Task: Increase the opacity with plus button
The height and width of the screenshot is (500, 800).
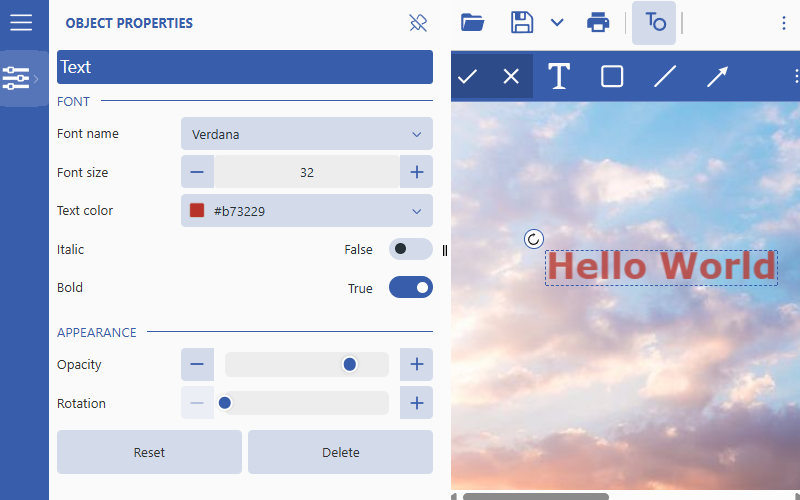Action: click(416, 364)
